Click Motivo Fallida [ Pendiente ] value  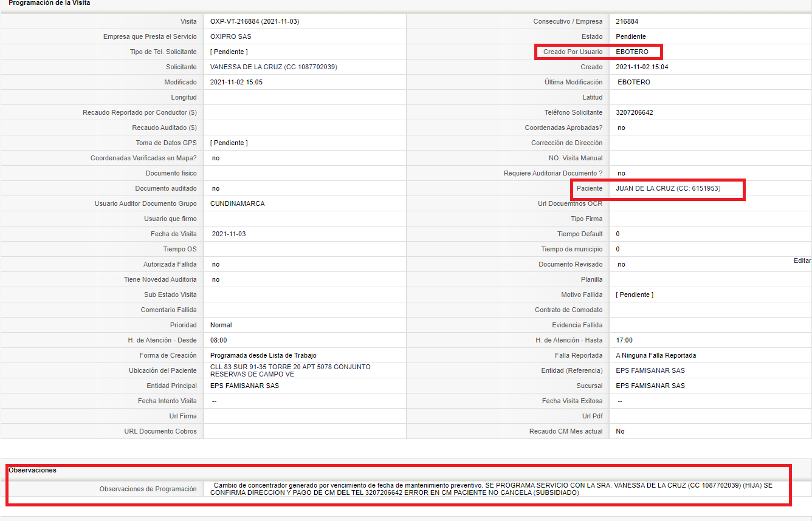[x=635, y=295]
